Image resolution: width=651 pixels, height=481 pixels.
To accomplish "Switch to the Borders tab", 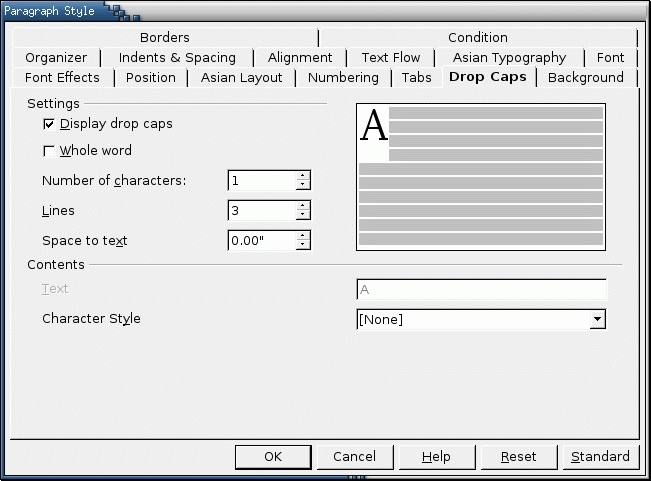I will pyautogui.click(x=165, y=38).
